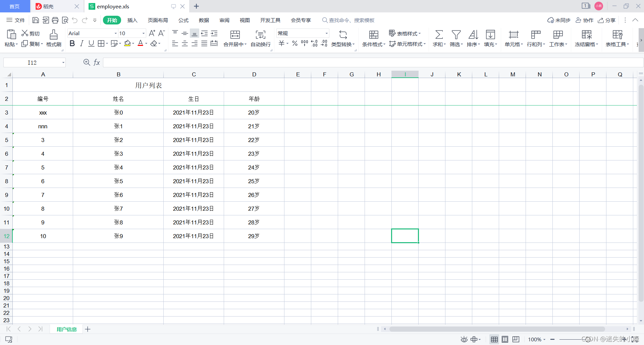The height and width of the screenshot is (345, 644).
Task: Open the 审阅 (Review) tab
Action: click(224, 20)
